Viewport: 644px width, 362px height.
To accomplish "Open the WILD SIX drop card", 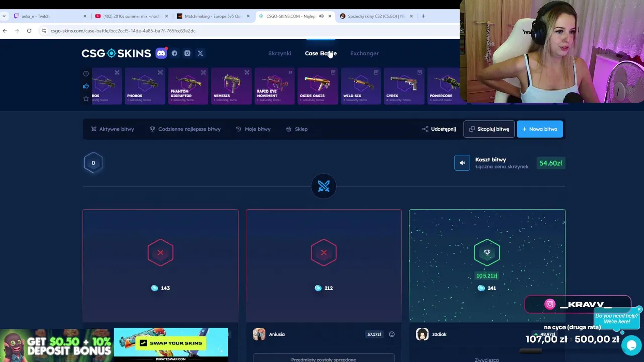I will 361,86.
